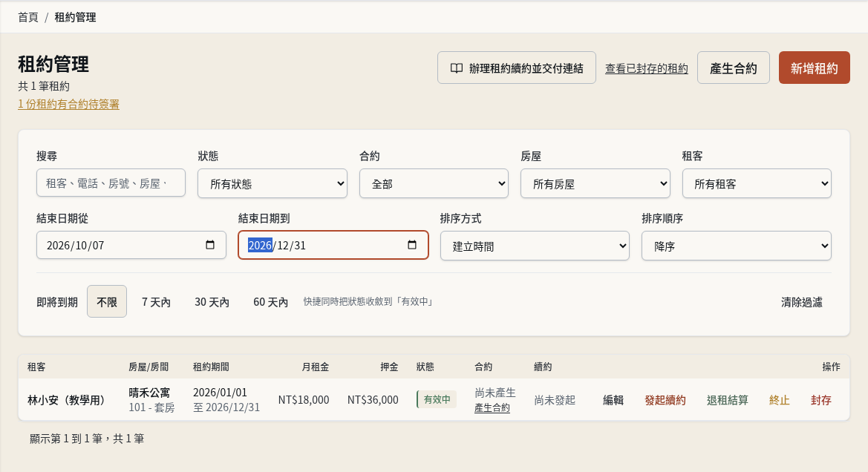868x472 pixels.
Task: Select the 不限 expiry filter
Action: pyautogui.click(x=107, y=301)
